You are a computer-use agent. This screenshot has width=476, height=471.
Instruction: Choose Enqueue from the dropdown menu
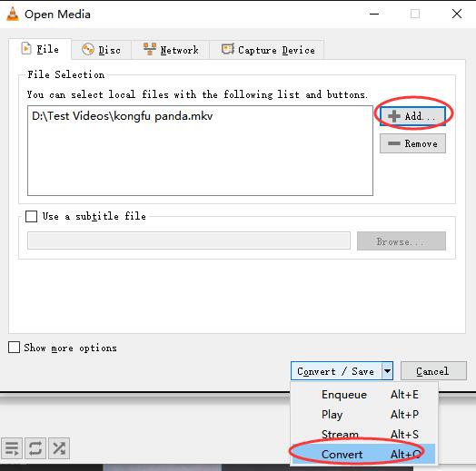coord(364,395)
